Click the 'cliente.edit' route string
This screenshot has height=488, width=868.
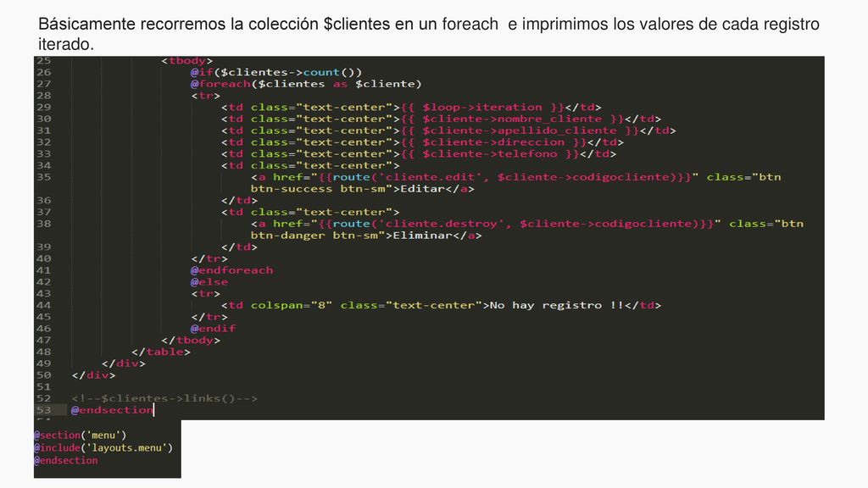[x=430, y=177]
